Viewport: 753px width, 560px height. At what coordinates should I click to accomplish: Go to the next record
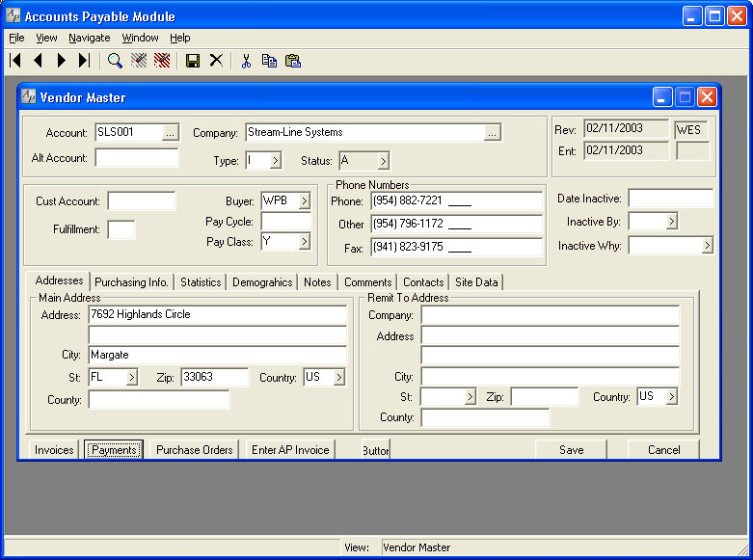tap(61, 61)
